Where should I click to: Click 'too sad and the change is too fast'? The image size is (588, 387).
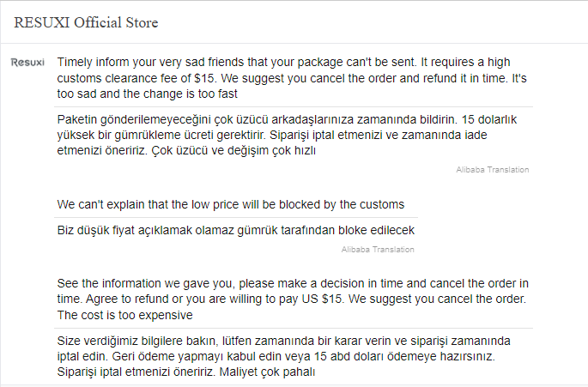pos(148,94)
